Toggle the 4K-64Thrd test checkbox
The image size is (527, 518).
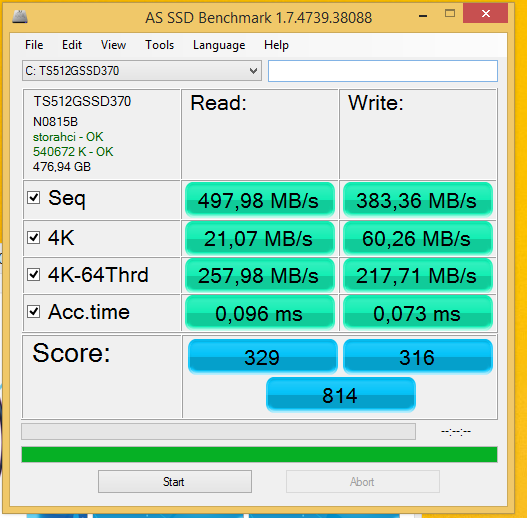click(x=34, y=275)
